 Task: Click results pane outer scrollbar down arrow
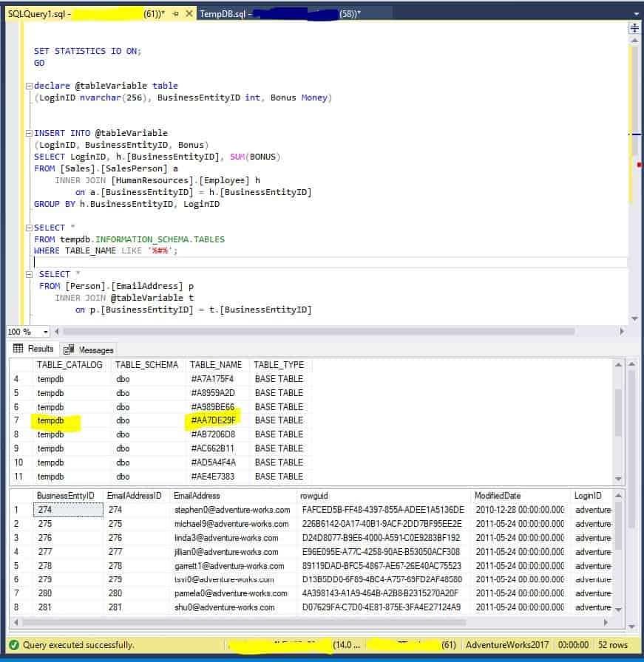[x=631, y=627]
